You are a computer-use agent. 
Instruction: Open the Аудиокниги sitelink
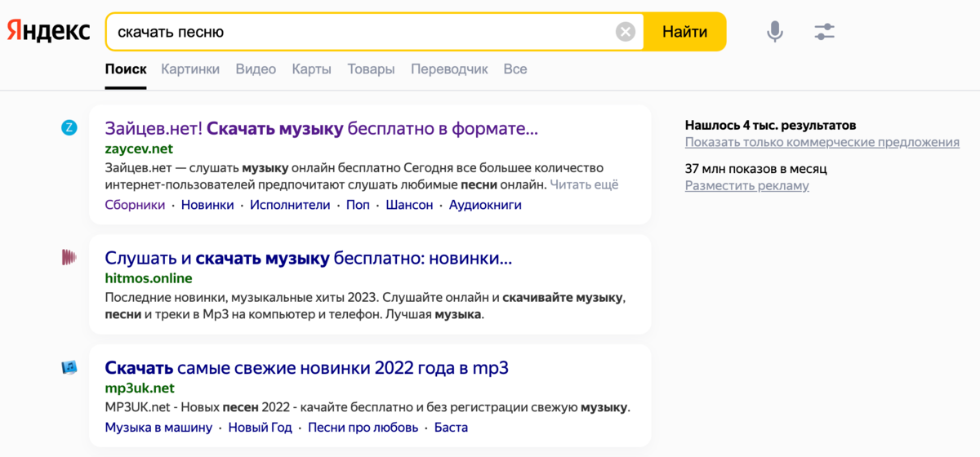485,205
